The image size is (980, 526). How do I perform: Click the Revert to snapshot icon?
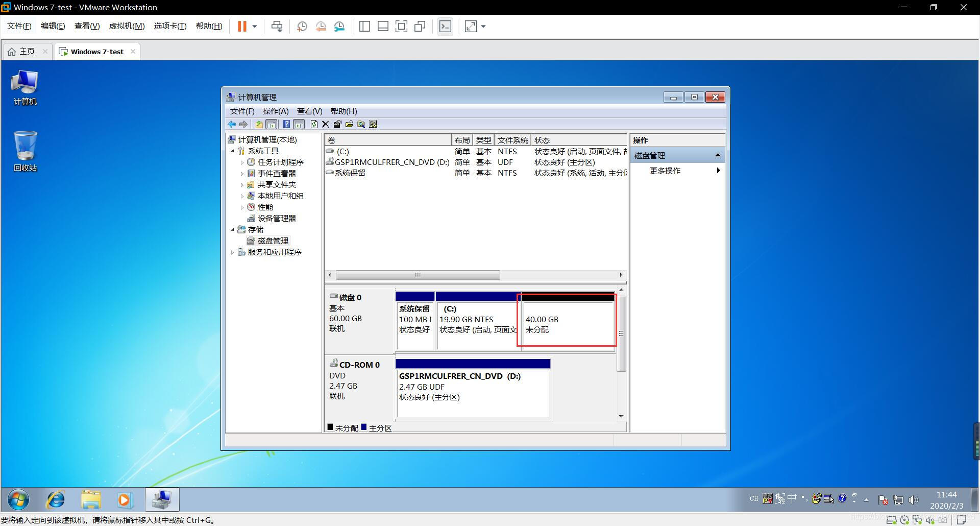coord(321,27)
